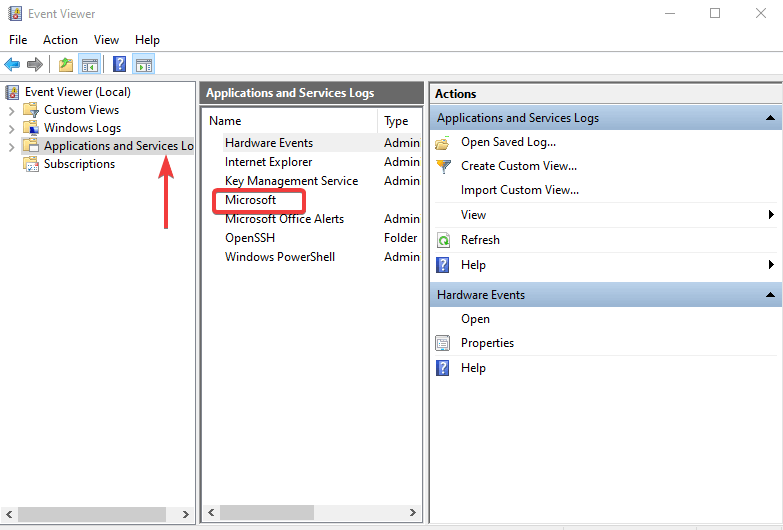
Task: Open the File menu
Action: point(18,40)
